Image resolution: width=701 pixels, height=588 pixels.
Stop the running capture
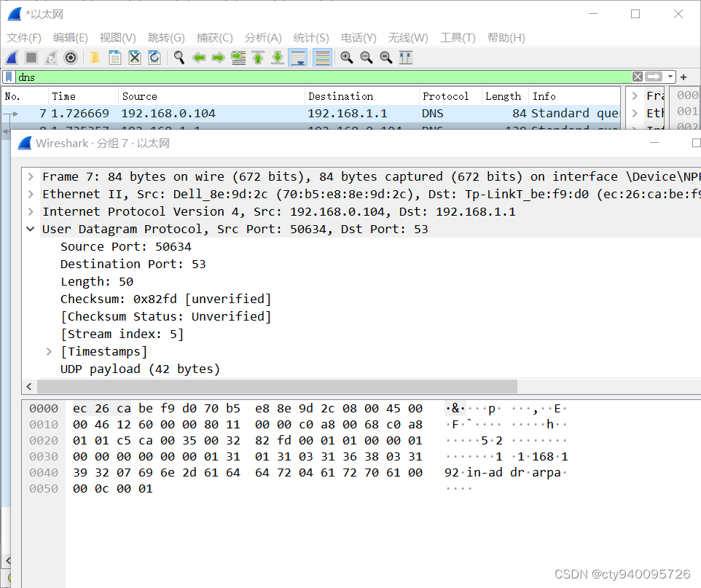coord(31,58)
